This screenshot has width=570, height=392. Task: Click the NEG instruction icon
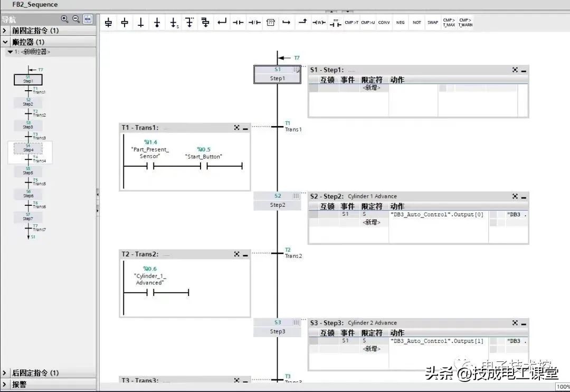400,22
